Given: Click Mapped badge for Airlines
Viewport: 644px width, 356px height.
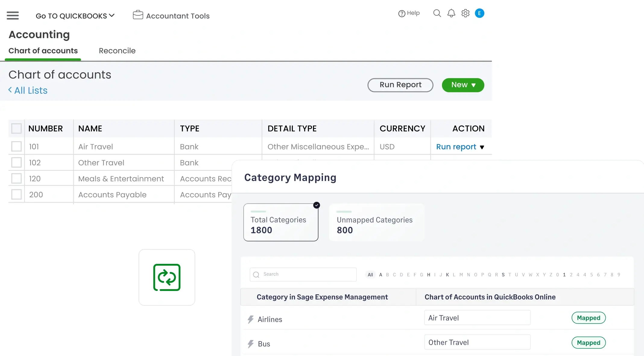Looking at the screenshot, I should click(x=589, y=318).
